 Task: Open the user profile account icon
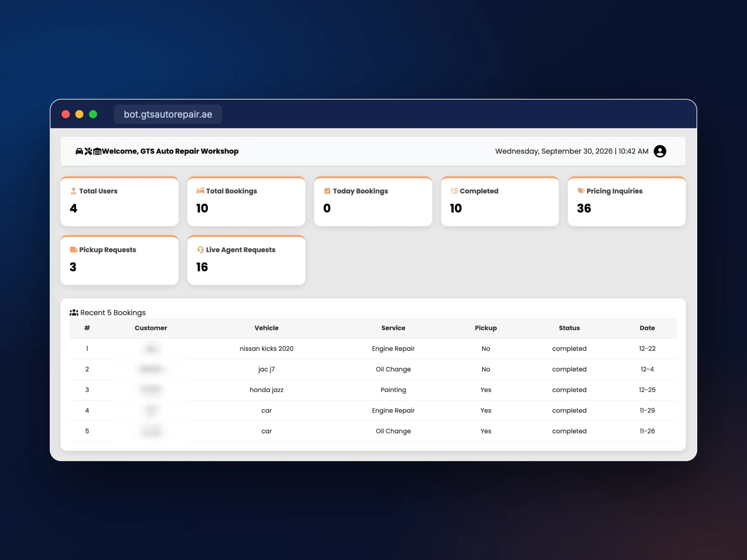660,151
